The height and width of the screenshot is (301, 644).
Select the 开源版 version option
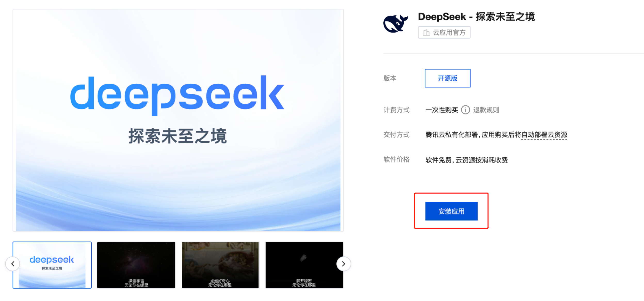point(447,78)
